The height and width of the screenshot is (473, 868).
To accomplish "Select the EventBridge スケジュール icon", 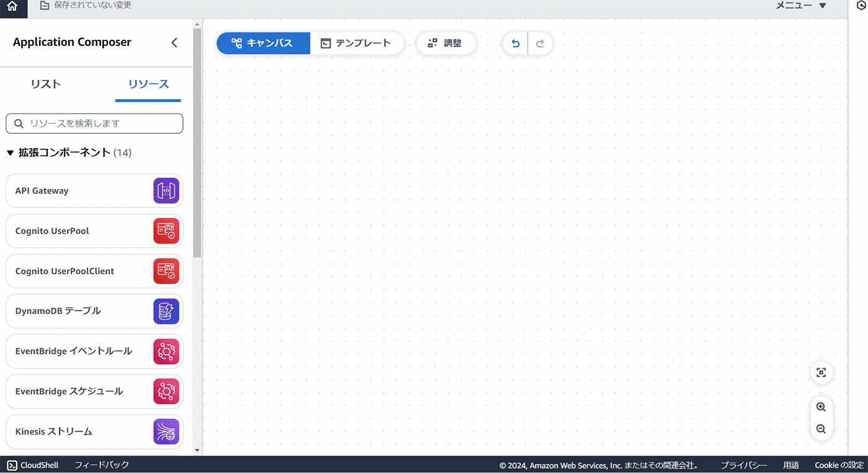I will coord(166,391).
